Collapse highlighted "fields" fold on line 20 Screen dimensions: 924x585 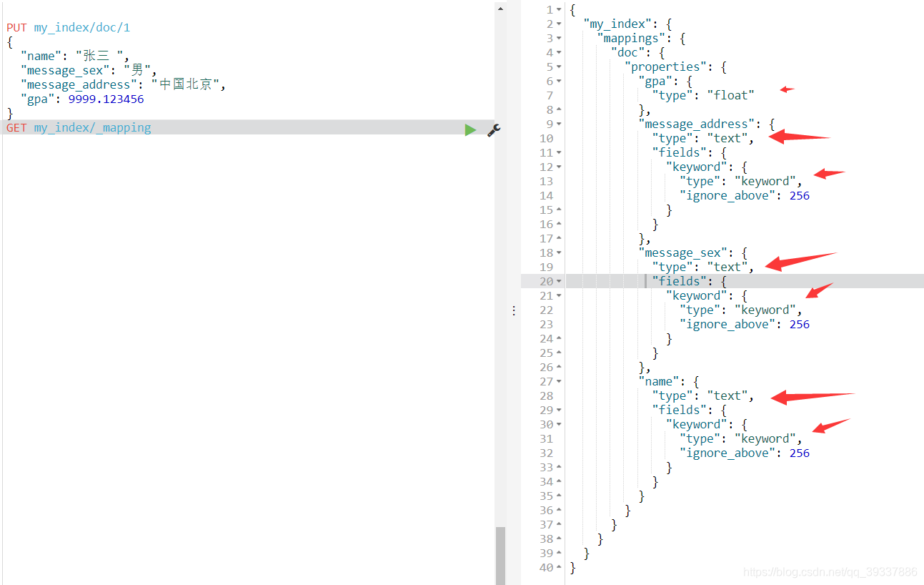559,282
